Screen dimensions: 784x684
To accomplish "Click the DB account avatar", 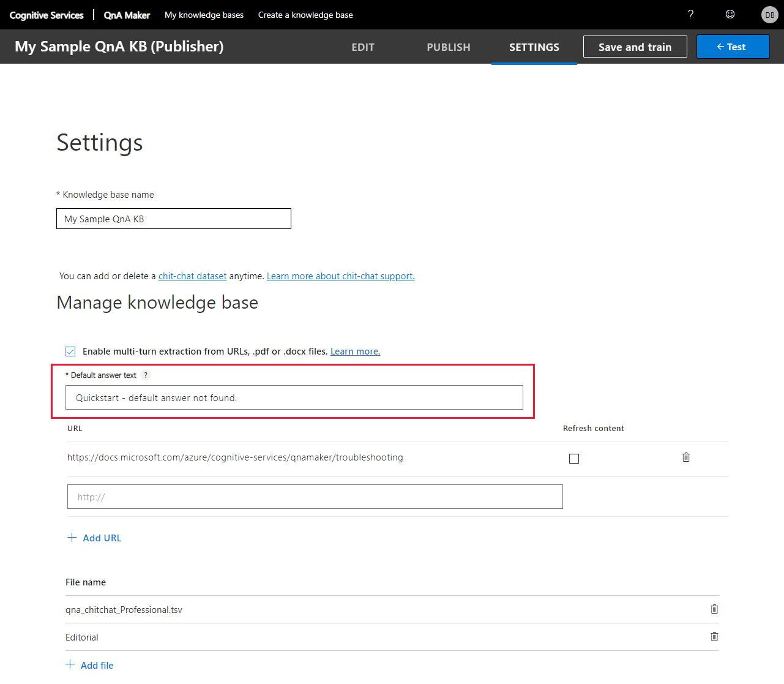I will pos(769,14).
